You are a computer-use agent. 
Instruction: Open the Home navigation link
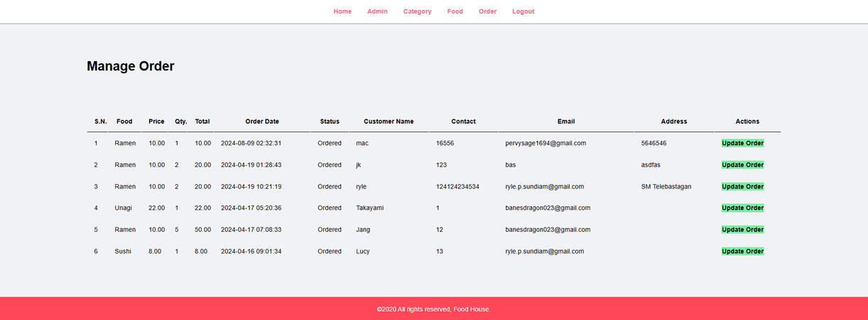pyautogui.click(x=342, y=11)
